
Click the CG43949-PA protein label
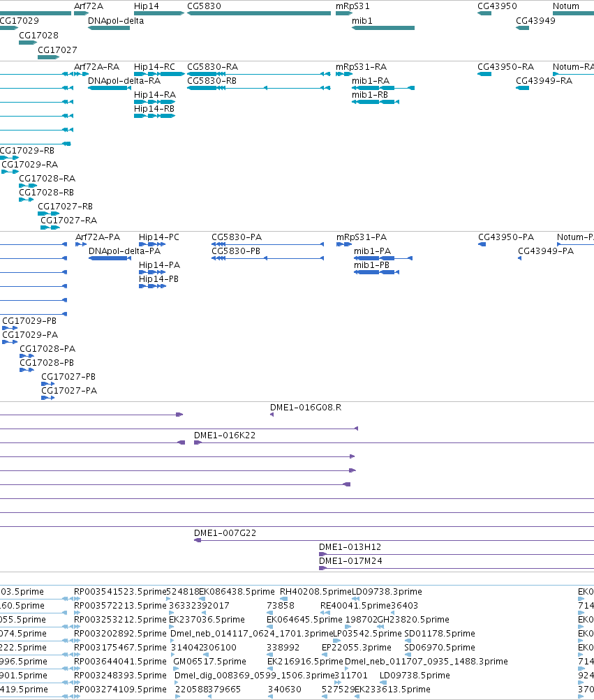click(x=546, y=251)
